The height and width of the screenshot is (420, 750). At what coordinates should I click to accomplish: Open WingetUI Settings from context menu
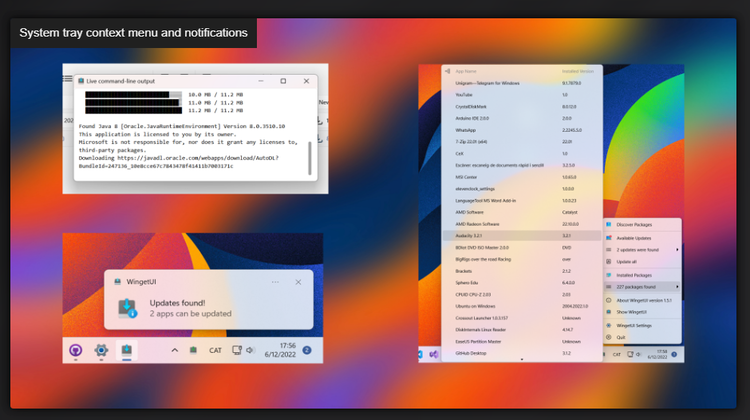click(x=636, y=324)
